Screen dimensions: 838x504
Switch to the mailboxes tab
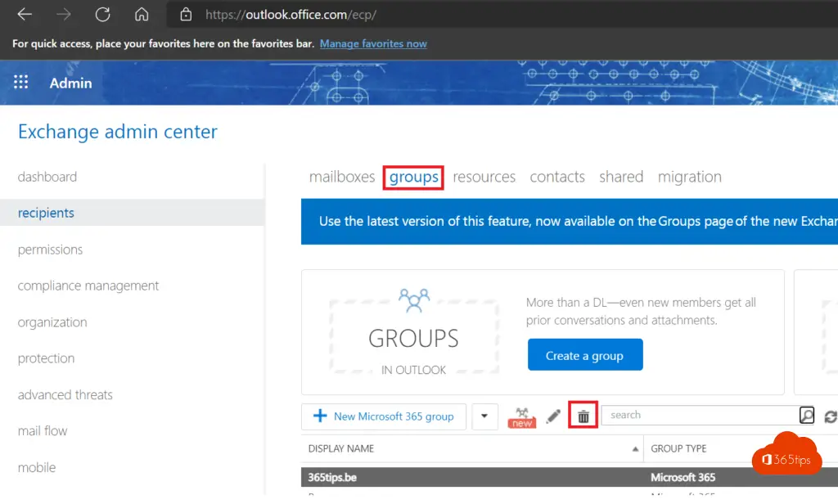[x=341, y=177]
